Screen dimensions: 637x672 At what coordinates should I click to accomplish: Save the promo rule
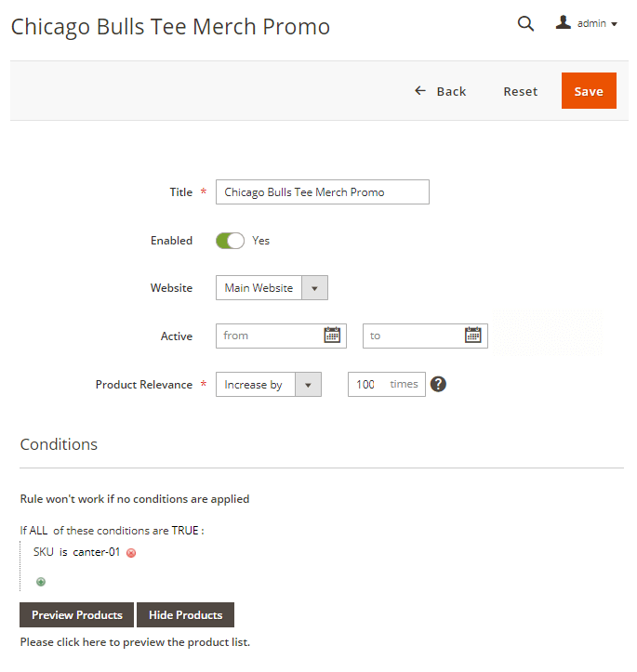[x=589, y=91]
